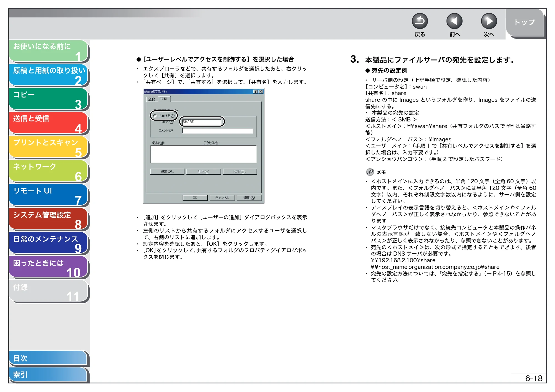
Task: Click the page number 6-18
Action: (x=534, y=378)
